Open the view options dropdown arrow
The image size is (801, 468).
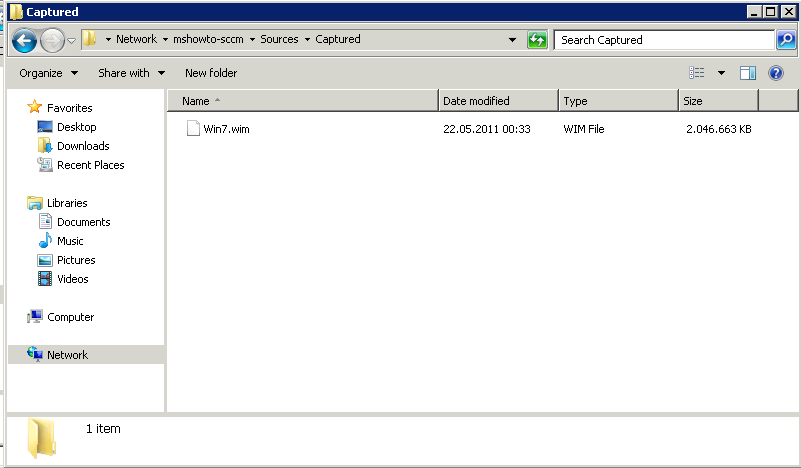point(721,73)
